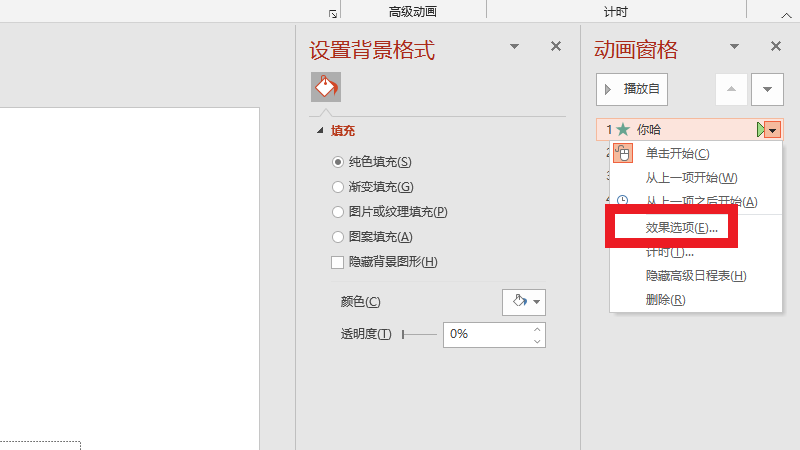Viewport: 800px width, 450px height.
Task: Move animation down with down arrow
Action: [767, 89]
